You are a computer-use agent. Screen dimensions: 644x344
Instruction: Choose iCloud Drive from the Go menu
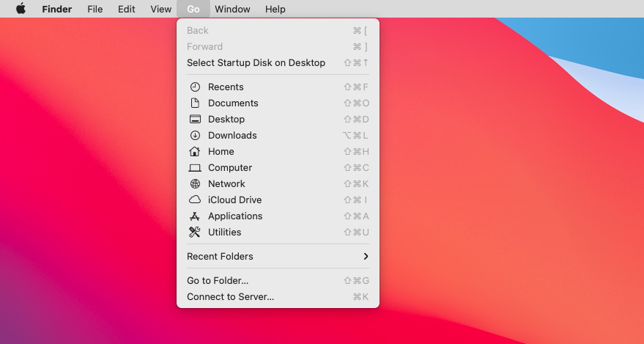pos(278,200)
